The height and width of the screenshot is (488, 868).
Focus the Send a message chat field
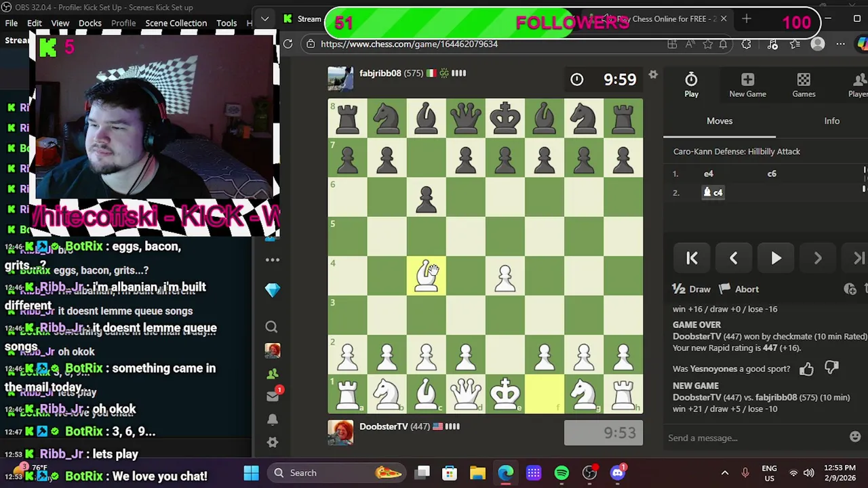point(754,438)
